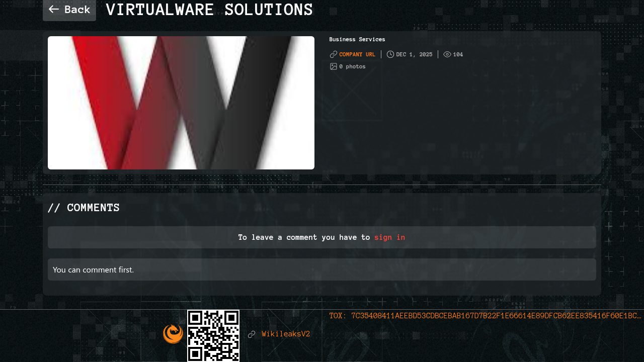Click the VIRTUALWARE SOLUTIONS page title

pyautogui.click(x=209, y=10)
